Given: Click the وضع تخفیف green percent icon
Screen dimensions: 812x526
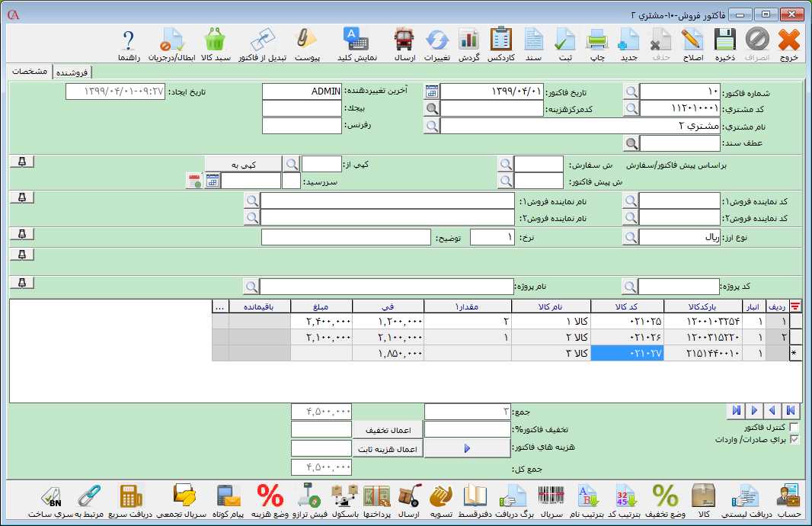Looking at the screenshot, I should (666, 498).
